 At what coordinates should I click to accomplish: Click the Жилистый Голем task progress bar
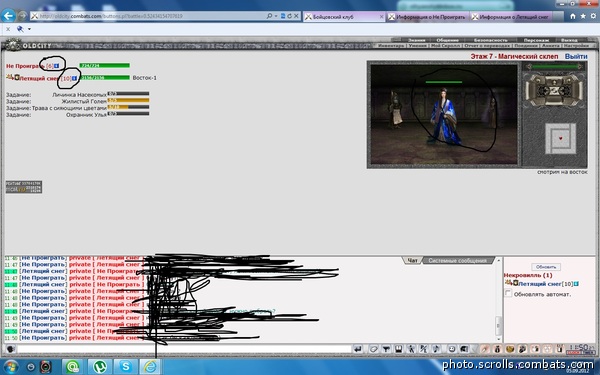128,101
